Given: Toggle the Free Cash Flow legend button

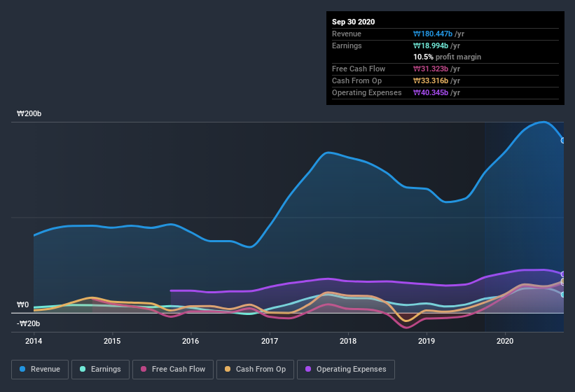Looking at the screenshot, I should tap(173, 370).
